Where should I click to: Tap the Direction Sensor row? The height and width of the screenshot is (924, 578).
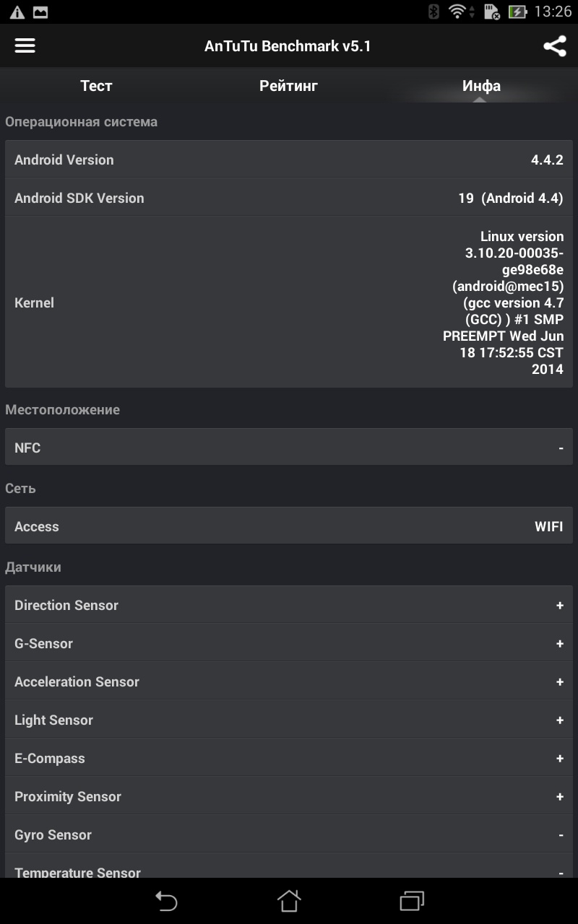tap(289, 605)
